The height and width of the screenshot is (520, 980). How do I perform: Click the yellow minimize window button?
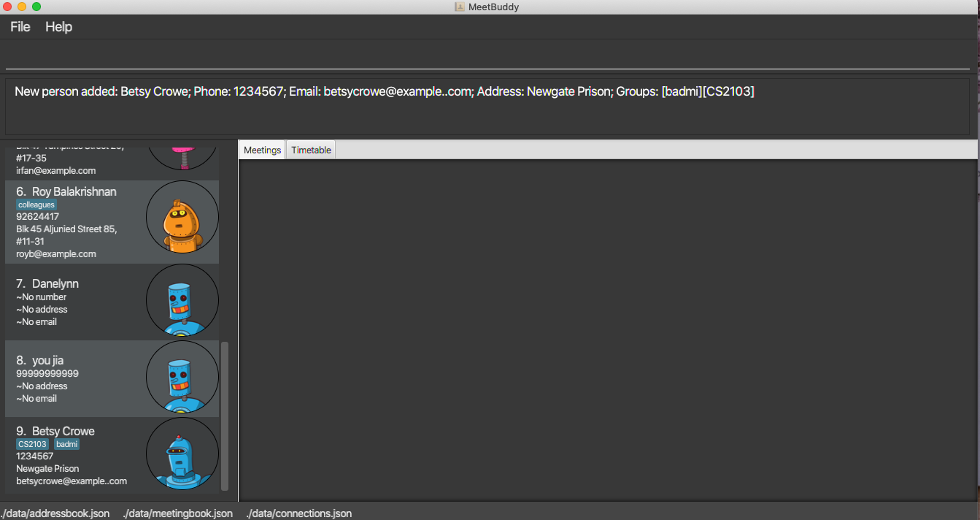pyautogui.click(x=22, y=7)
